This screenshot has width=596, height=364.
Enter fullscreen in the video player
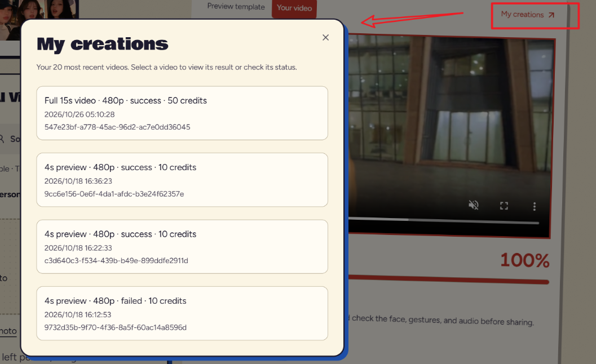(x=504, y=206)
